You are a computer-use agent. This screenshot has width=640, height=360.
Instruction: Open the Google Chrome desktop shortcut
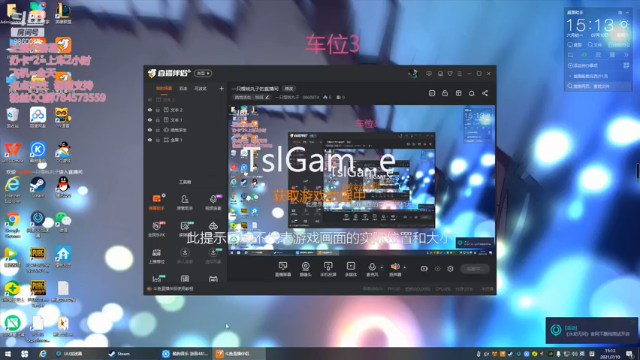(12, 224)
